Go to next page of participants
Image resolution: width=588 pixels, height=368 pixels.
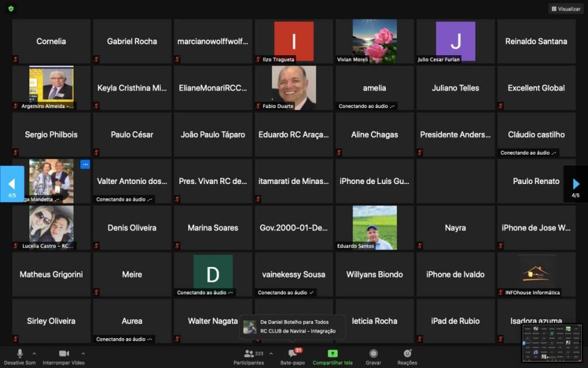(x=576, y=185)
